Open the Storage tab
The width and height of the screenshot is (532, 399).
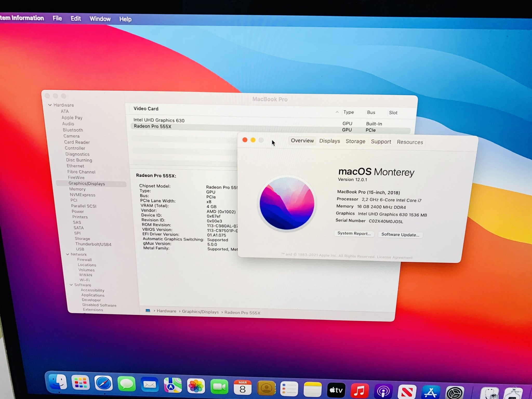(355, 141)
